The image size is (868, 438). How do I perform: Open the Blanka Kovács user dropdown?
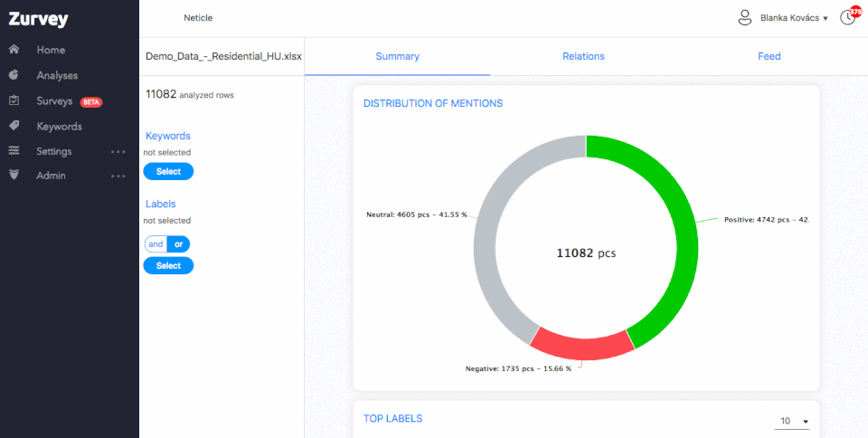(x=794, y=18)
